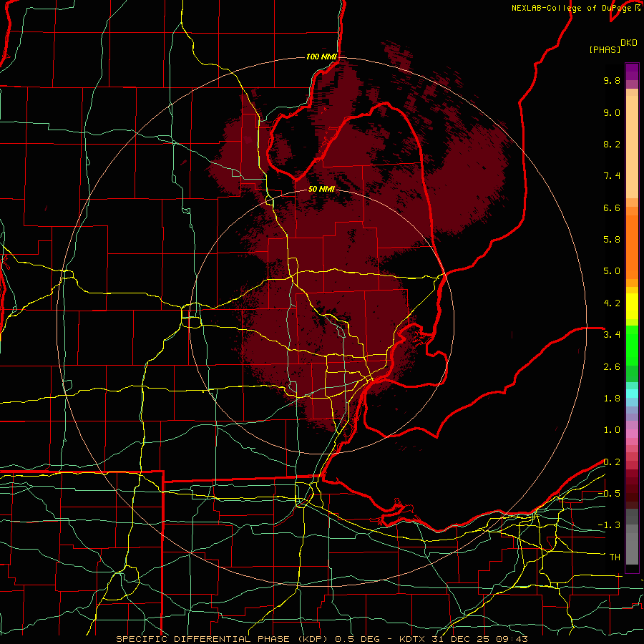
Task: Click the 8.2 value on the color scale
Action: [612, 144]
